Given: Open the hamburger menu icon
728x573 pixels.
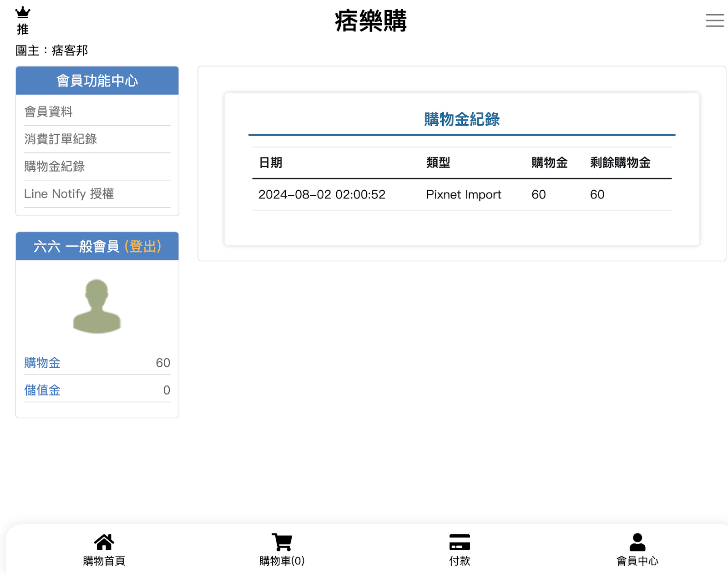Looking at the screenshot, I should [715, 20].
